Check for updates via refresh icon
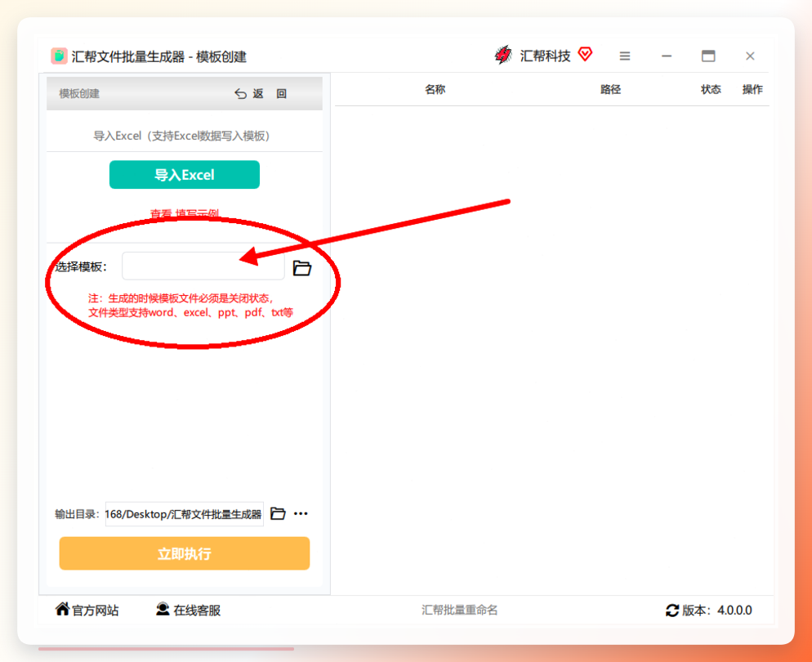812x662 pixels. click(672, 611)
